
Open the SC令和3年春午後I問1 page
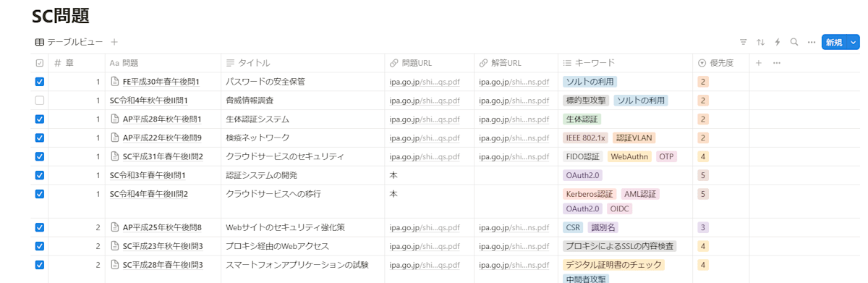click(148, 175)
